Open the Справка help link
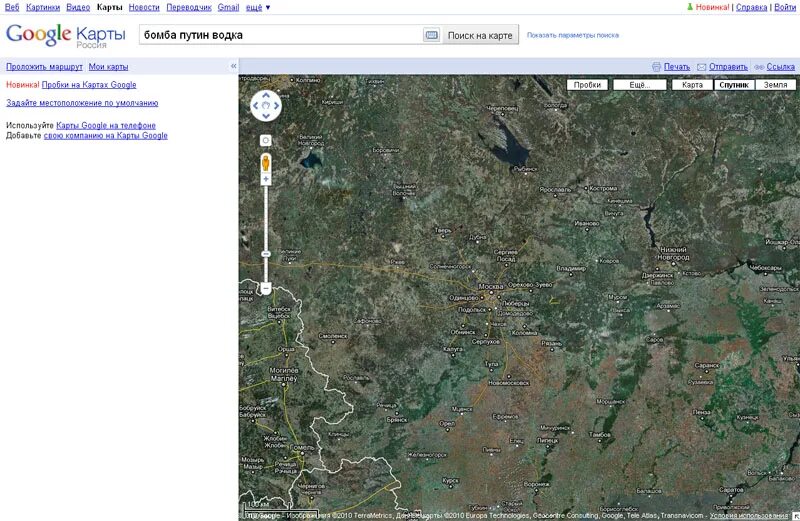Image resolution: width=800 pixels, height=521 pixels. tap(752, 7)
